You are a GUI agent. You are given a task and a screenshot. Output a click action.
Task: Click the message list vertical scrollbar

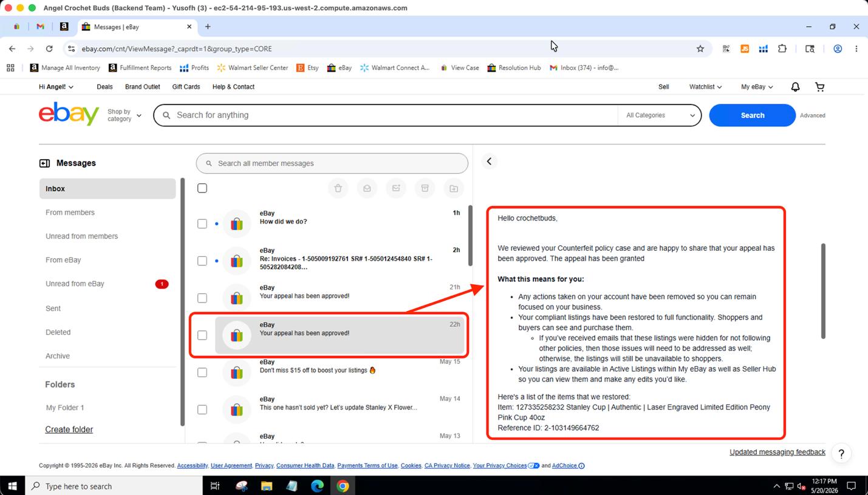point(470,236)
